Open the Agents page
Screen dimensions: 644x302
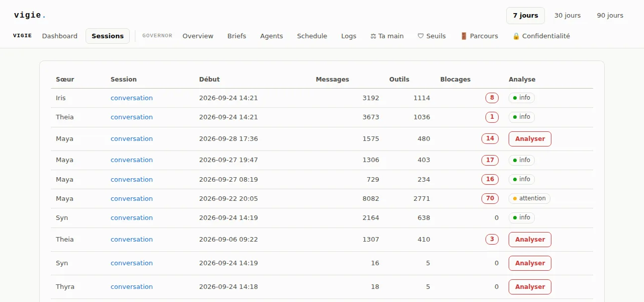tap(271, 36)
